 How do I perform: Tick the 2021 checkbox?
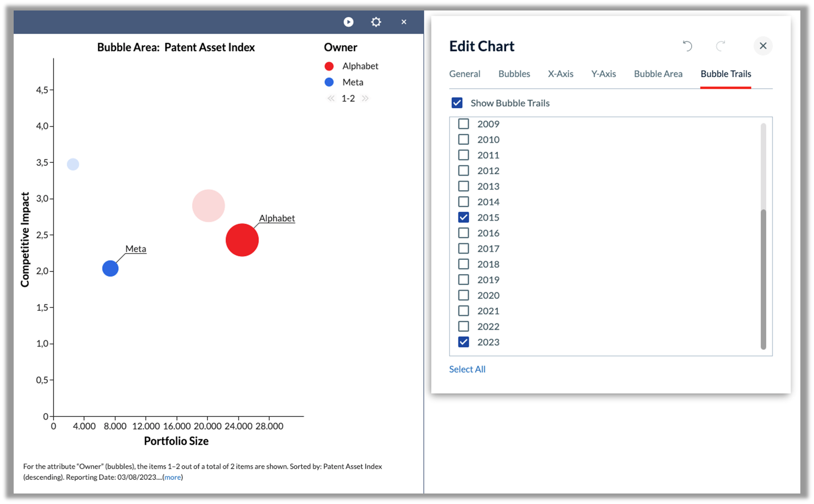464,311
